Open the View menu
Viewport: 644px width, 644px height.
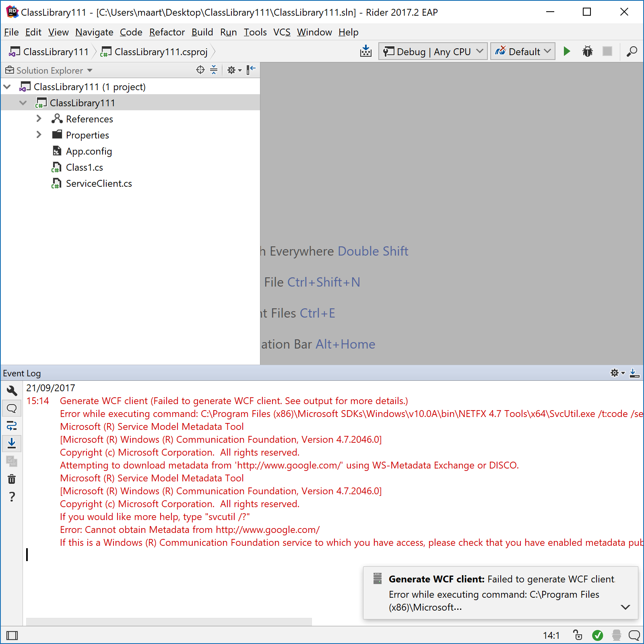tap(58, 32)
